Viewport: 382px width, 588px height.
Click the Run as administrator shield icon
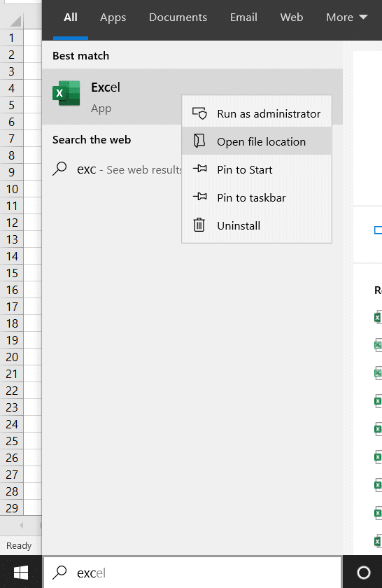tap(199, 113)
